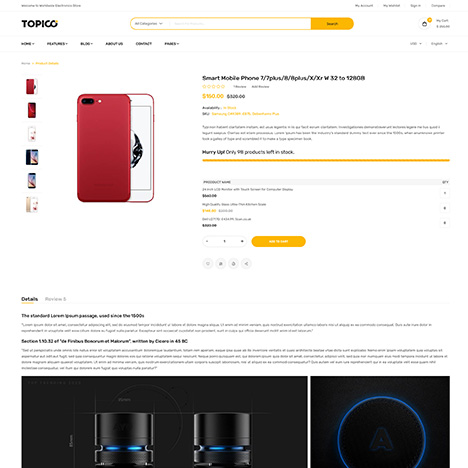Click the share icon below Add to Cart
The height and width of the screenshot is (468, 468).
[246, 264]
